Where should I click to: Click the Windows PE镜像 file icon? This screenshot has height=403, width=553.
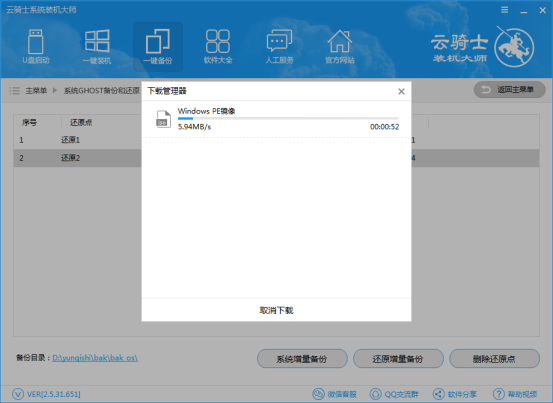click(163, 119)
